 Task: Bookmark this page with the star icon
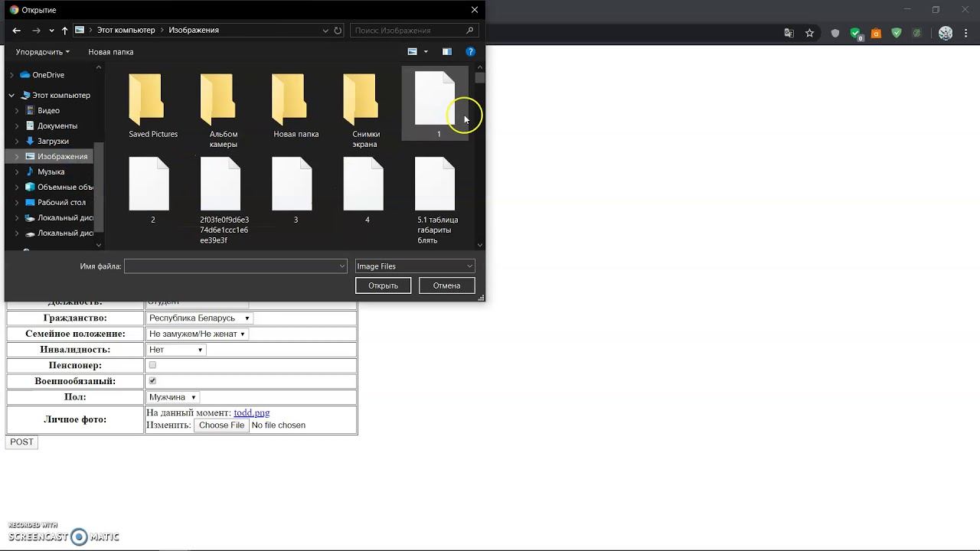[809, 33]
